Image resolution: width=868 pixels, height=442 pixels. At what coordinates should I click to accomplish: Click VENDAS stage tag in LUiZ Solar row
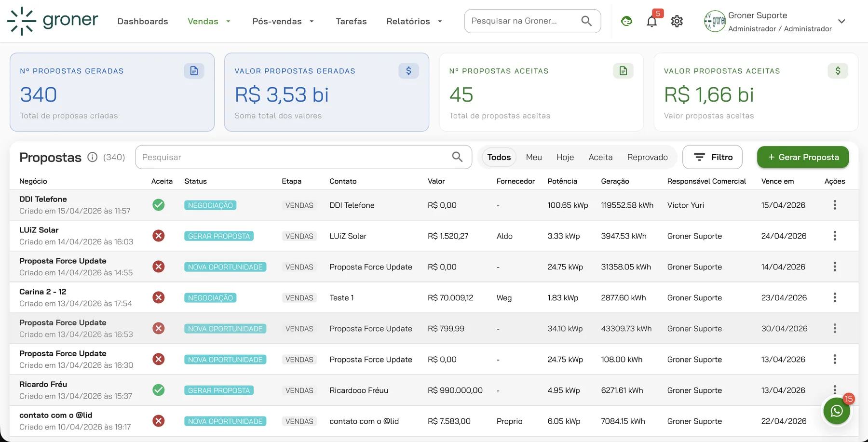[299, 236]
